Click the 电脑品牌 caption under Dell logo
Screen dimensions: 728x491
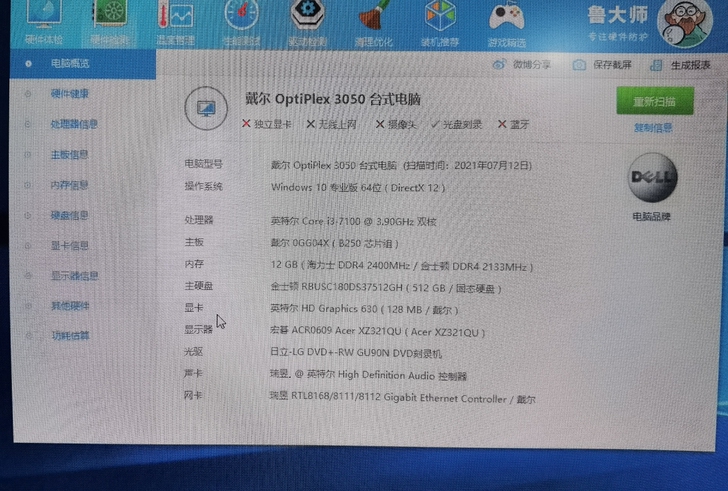(652, 217)
